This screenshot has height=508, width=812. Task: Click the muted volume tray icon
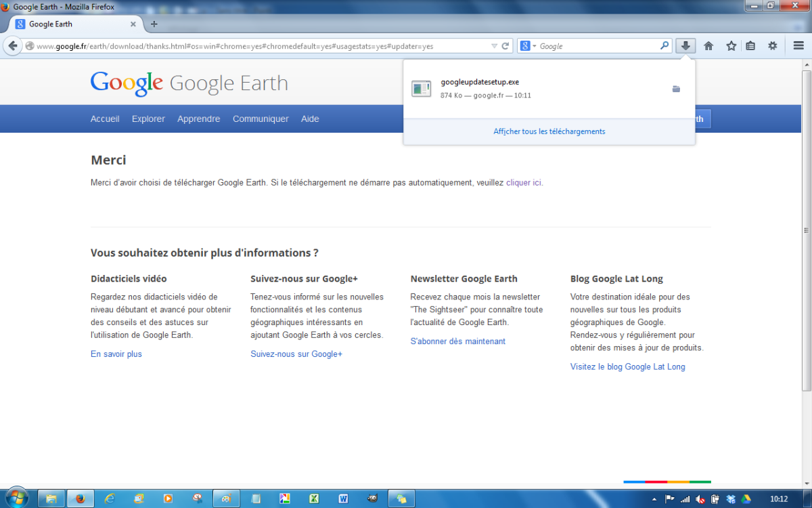tap(700, 499)
